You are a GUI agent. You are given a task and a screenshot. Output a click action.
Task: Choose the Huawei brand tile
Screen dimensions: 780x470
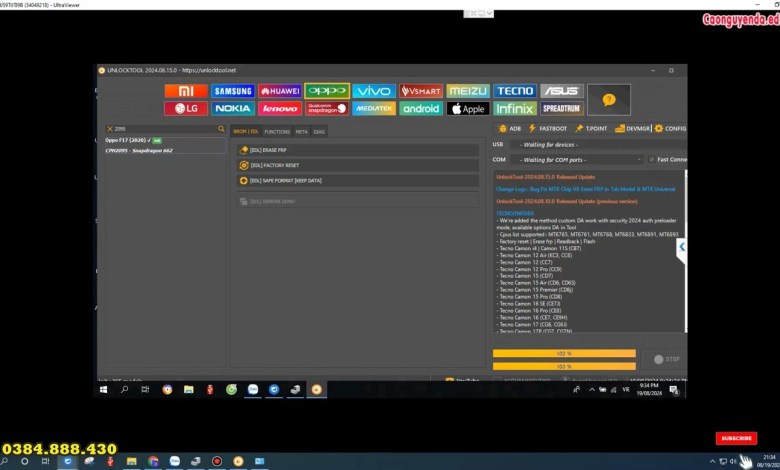point(279,91)
